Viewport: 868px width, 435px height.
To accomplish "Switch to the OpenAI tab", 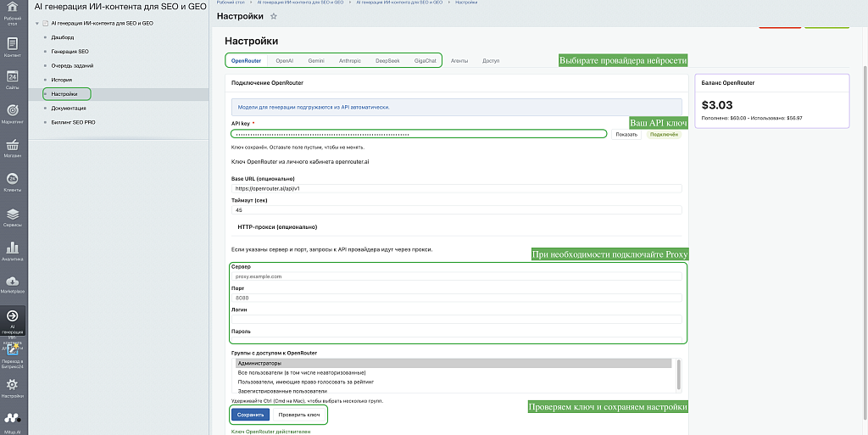I will click(x=285, y=60).
